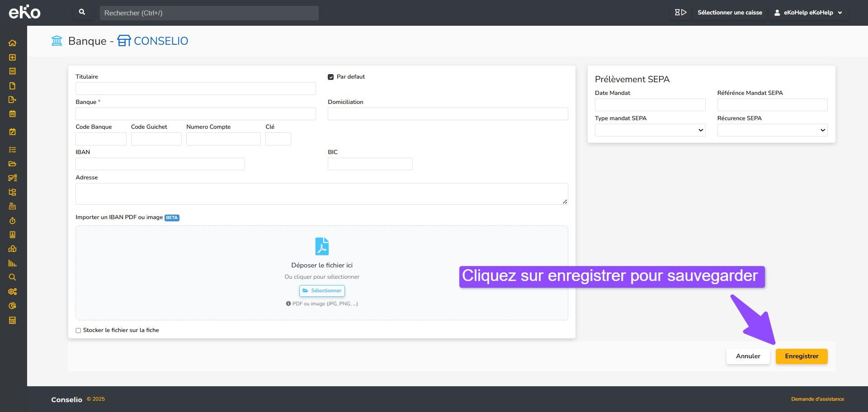Image resolution: width=868 pixels, height=412 pixels.
Task: Open the stopwatch timer sidebar icon
Action: (x=12, y=220)
